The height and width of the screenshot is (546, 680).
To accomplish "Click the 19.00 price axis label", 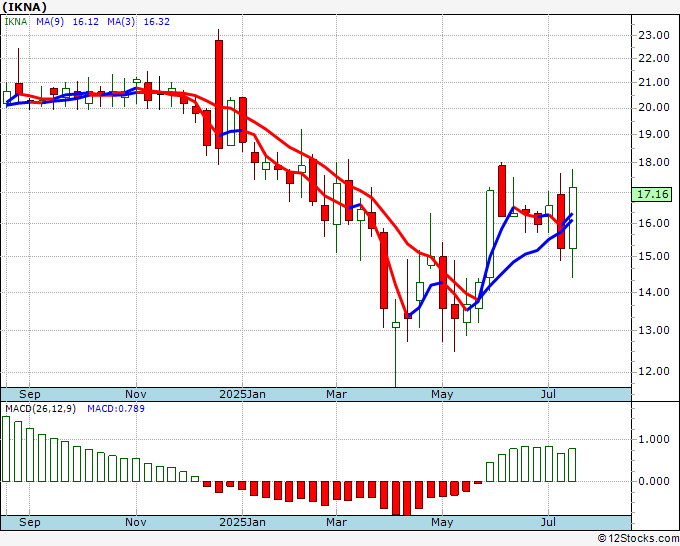I will pyautogui.click(x=654, y=134).
